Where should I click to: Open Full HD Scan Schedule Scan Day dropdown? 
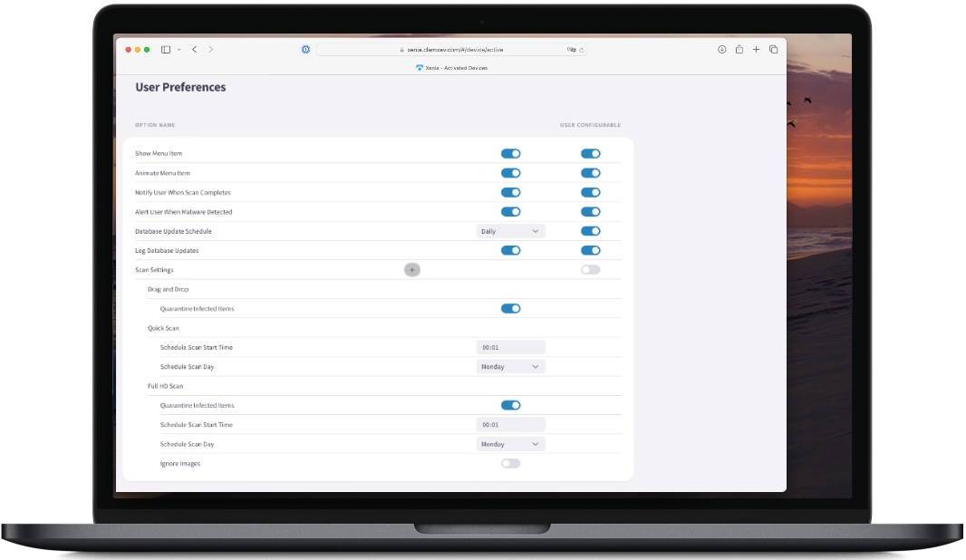click(x=510, y=445)
